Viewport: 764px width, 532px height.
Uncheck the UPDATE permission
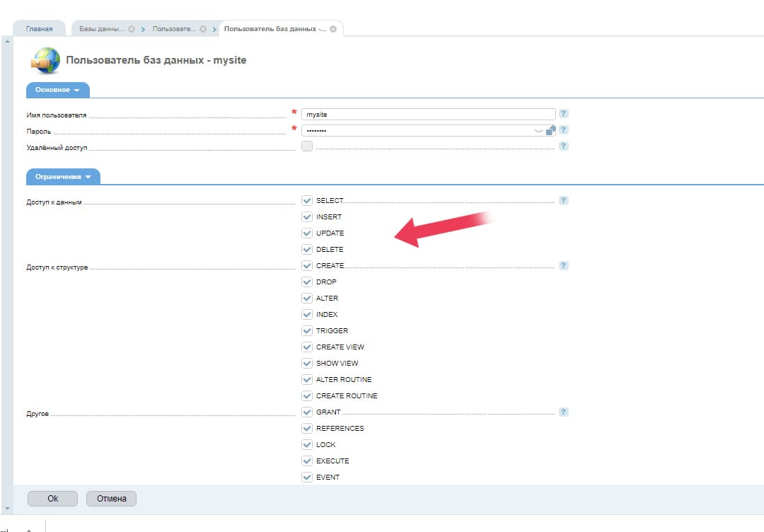pyautogui.click(x=307, y=233)
